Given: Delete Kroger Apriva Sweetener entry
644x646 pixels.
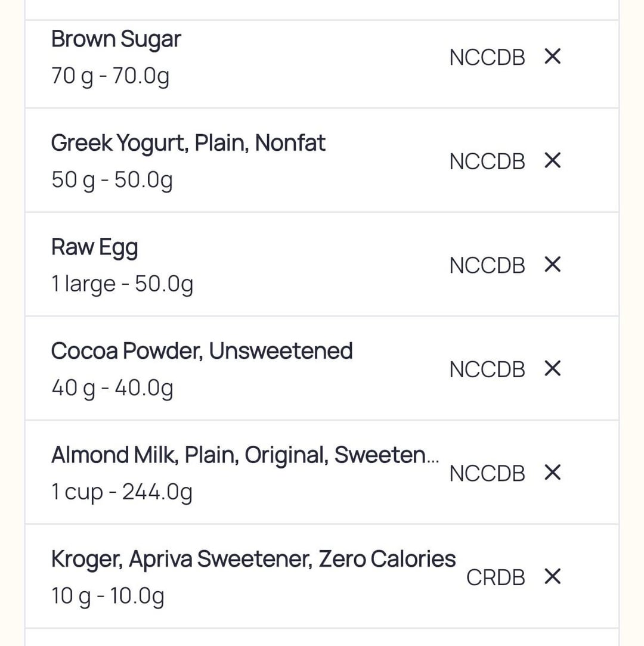Looking at the screenshot, I should tap(553, 576).
